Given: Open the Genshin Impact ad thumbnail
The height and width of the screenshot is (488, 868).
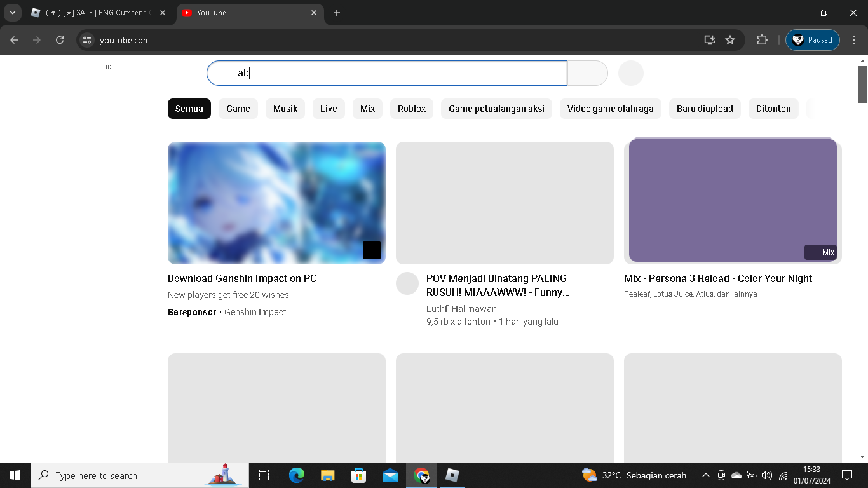Looking at the screenshot, I should [276, 203].
